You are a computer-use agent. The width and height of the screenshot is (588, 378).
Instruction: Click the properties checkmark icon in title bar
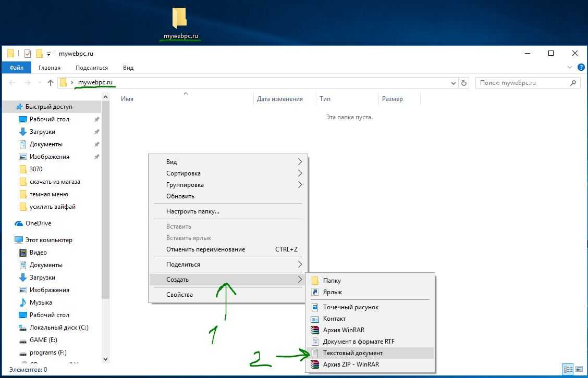28,54
